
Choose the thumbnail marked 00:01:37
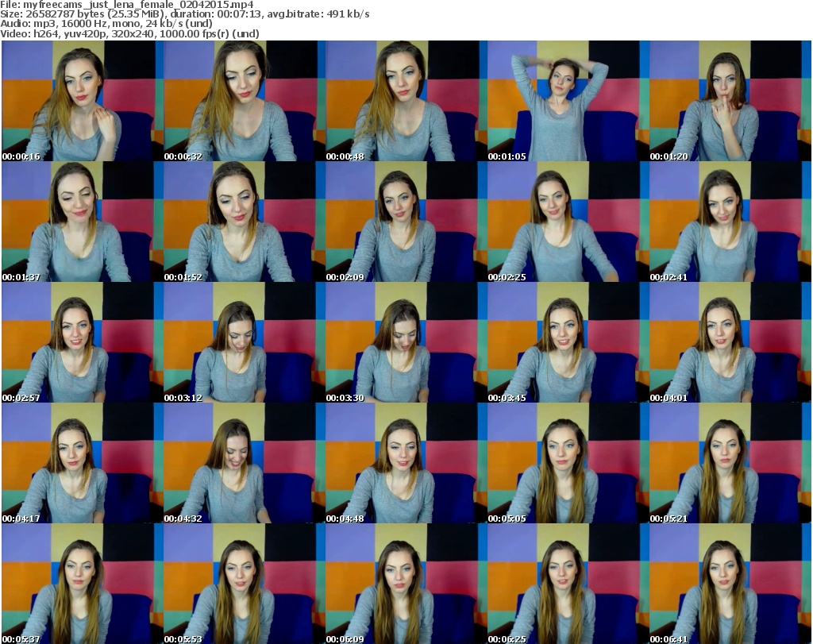pos(82,222)
